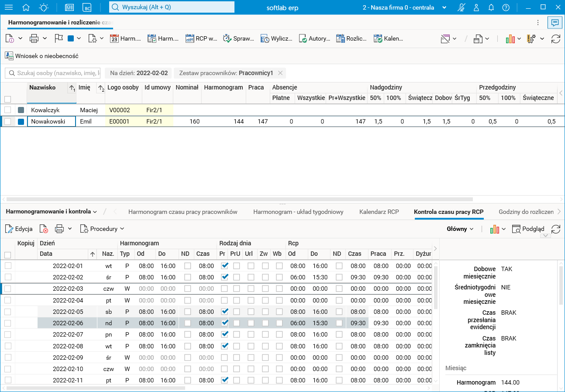Click the blue color marker for Nowakowski
This screenshot has height=392, width=565.
pos(21,122)
